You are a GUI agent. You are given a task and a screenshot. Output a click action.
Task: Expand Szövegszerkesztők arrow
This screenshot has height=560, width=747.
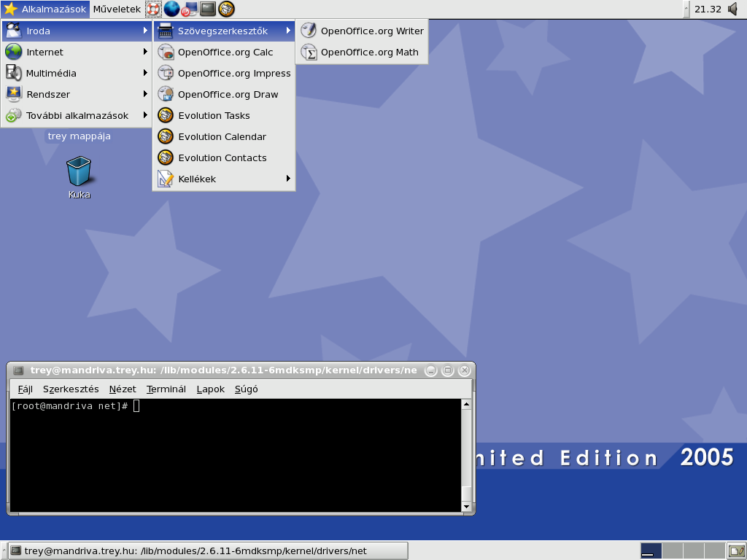[x=288, y=31]
